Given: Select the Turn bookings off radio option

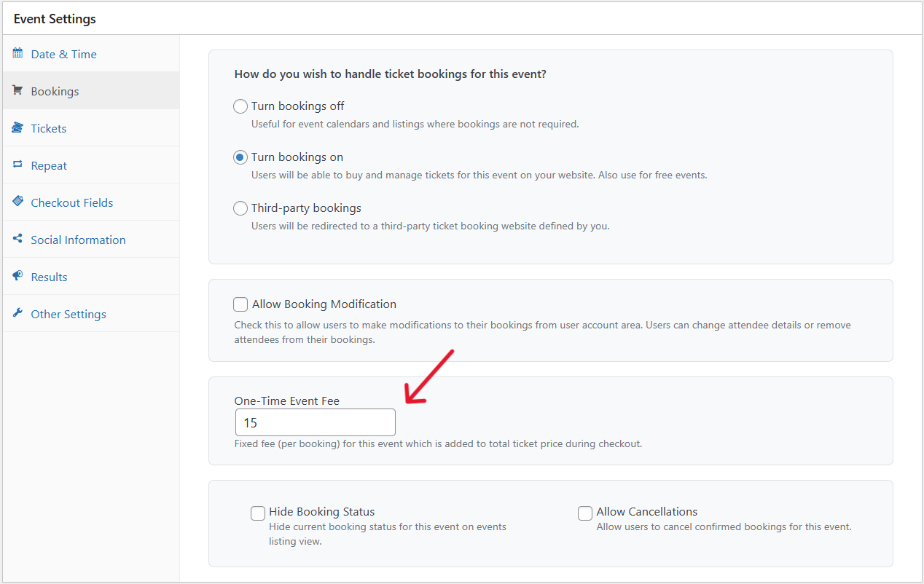Looking at the screenshot, I should click(240, 106).
